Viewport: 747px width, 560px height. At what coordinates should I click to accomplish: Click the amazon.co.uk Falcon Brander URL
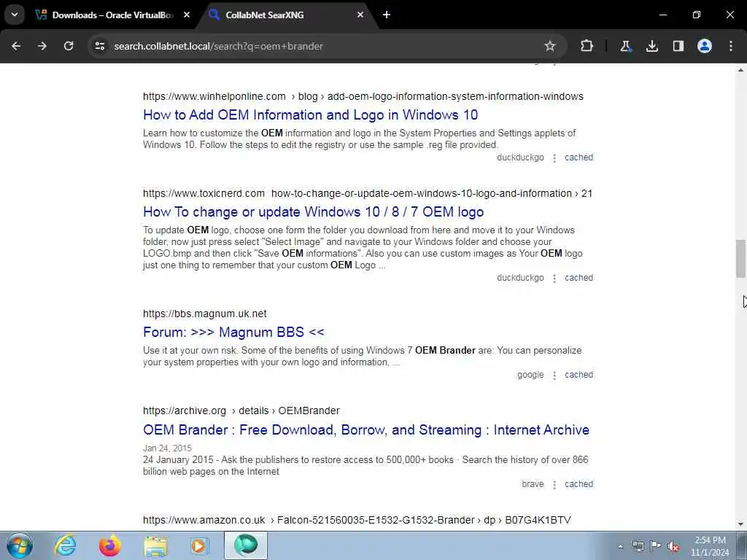pos(356,520)
